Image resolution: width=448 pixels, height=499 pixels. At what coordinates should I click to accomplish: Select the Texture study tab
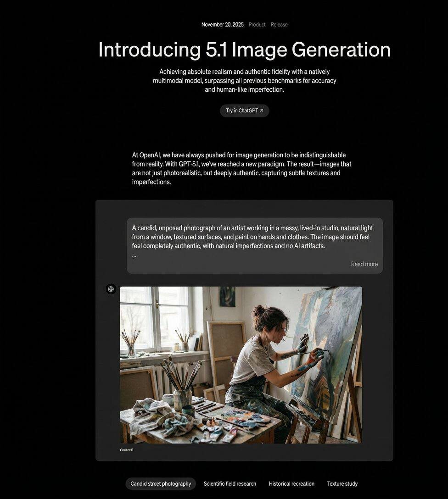(342, 484)
